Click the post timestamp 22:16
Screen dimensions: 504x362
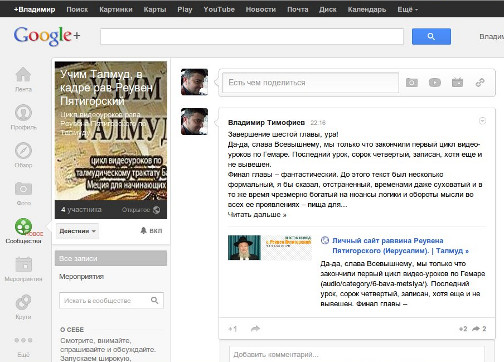click(318, 123)
